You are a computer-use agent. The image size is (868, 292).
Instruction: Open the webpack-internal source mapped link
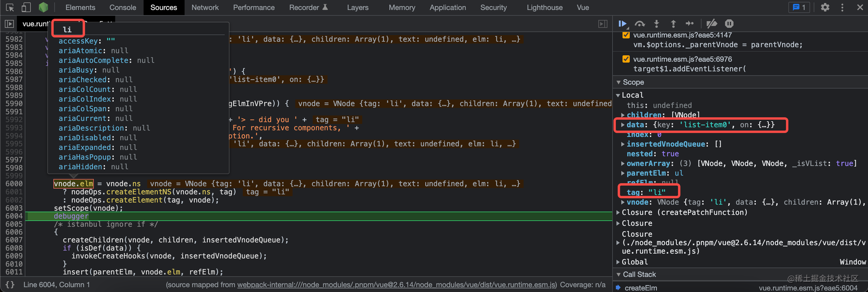pos(397,284)
